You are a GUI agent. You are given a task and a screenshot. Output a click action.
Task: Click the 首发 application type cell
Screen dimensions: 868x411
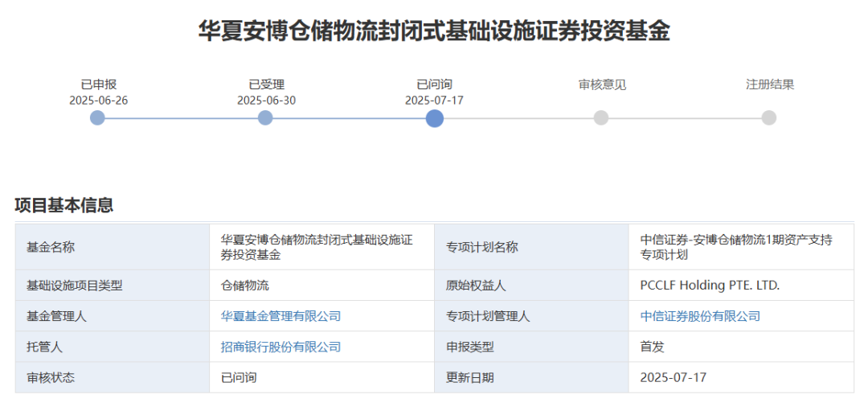(652, 347)
